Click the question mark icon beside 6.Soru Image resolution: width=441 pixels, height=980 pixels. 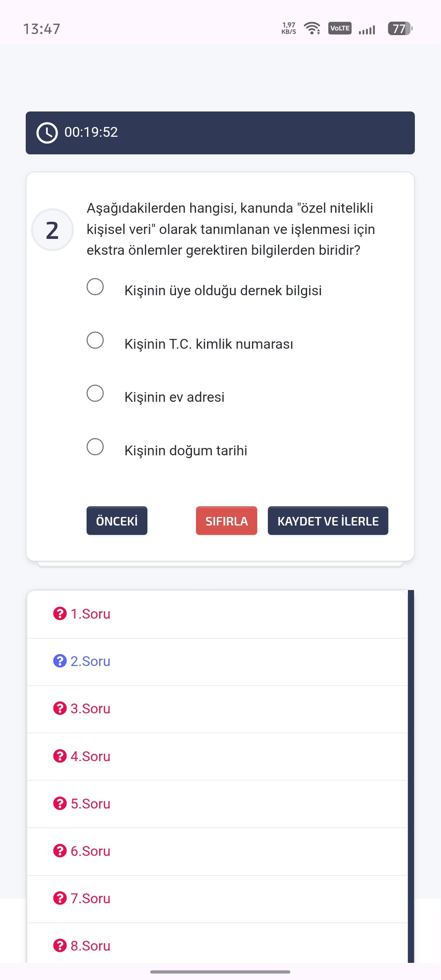pos(60,851)
